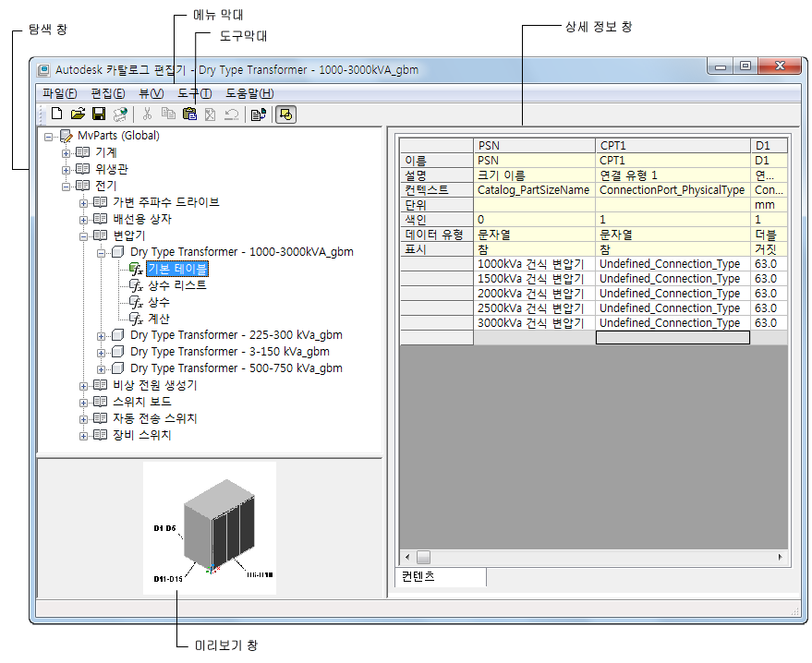Click the book icon beside 위생관
Image resolution: width=812 pixels, height=663 pixels.
(82, 169)
